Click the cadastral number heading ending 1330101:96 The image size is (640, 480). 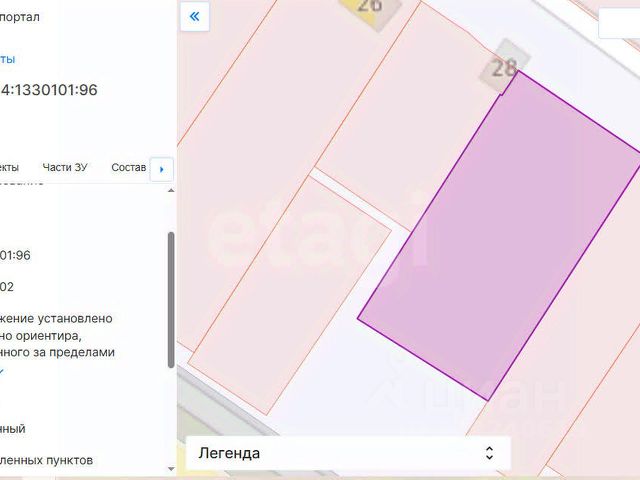coord(49,90)
